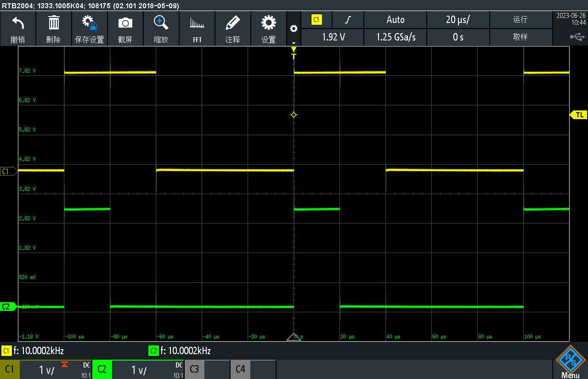Open the settings (设置) gear icon
Viewport: 588px width, 379px height.
click(269, 23)
